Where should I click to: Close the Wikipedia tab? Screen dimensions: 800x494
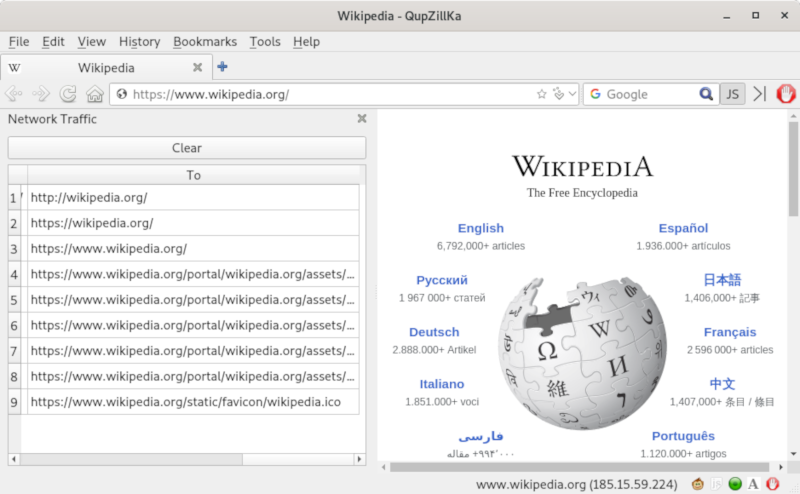click(197, 67)
